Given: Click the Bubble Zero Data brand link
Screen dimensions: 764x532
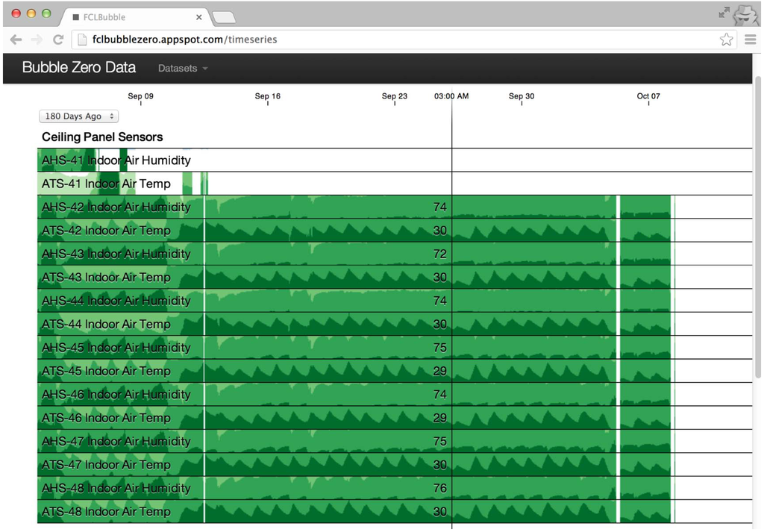Looking at the screenshot, I should [x=79, y=68].
